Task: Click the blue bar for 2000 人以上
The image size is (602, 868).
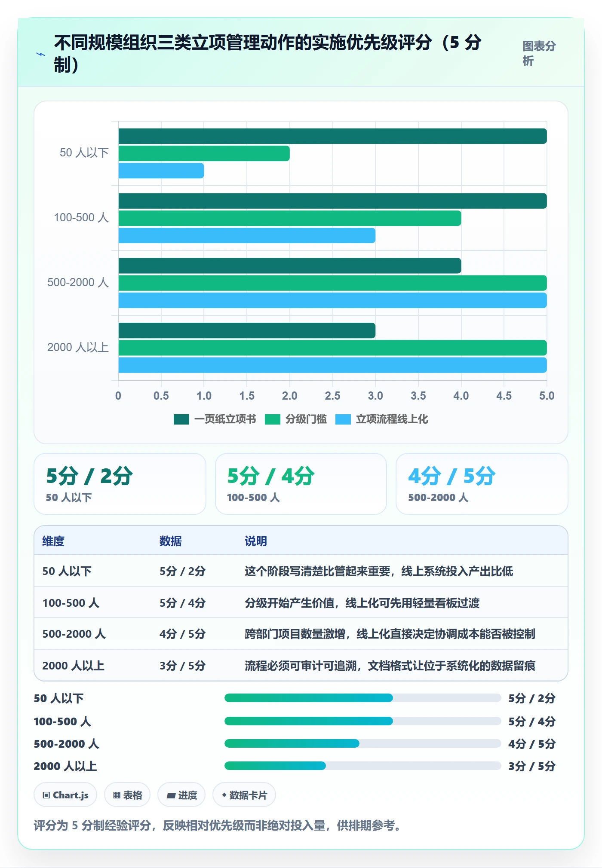Action: (x=332, y=365)
